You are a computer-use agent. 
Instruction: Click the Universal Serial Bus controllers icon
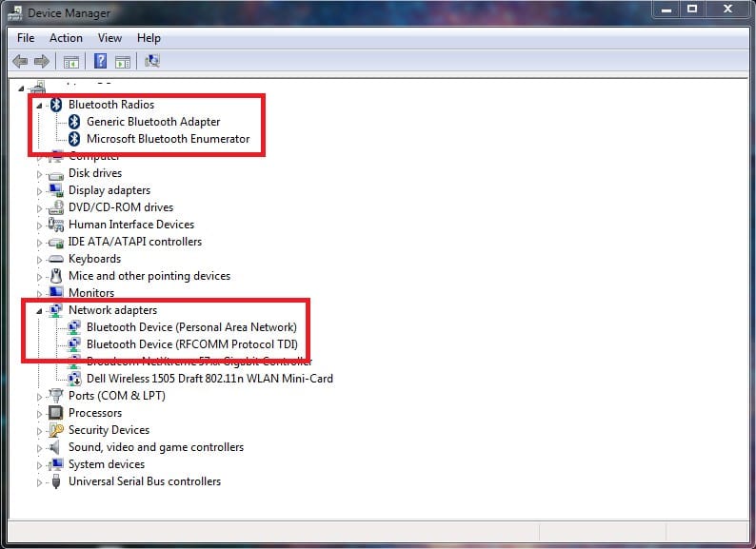click(56, 481)
